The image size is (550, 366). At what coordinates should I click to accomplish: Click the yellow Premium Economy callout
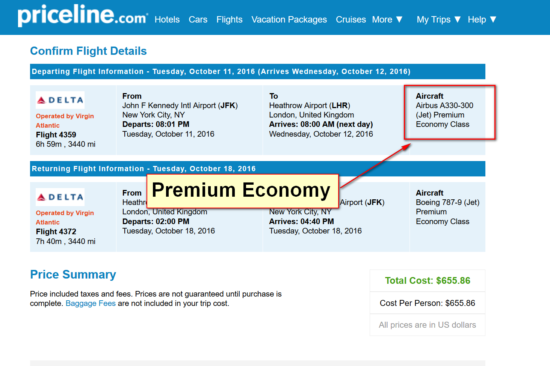[x=242, y=191]
